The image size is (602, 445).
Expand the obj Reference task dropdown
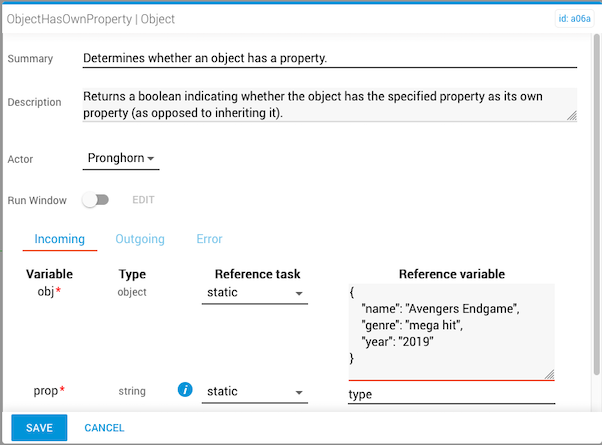tap(254, 293)
